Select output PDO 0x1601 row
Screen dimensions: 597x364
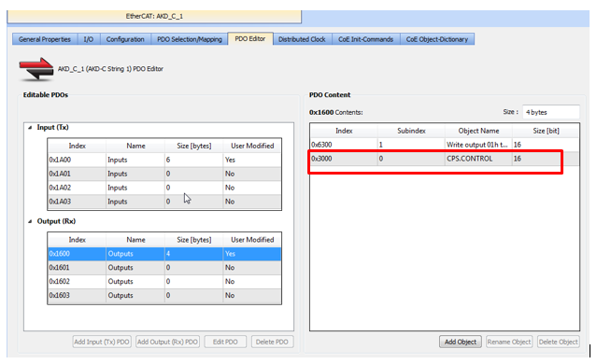(164, 268)
